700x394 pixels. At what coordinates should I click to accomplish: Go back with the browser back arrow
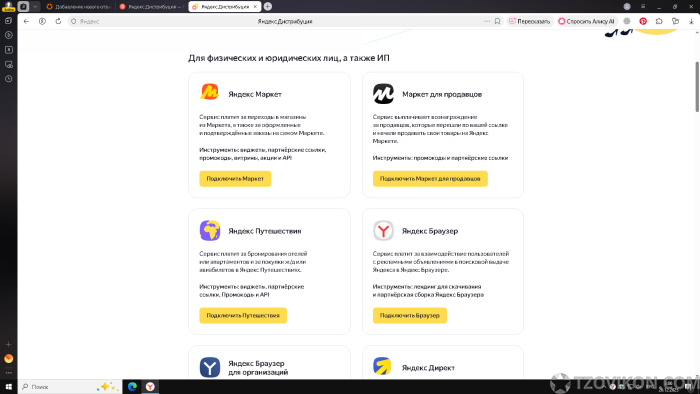[26, 21]
